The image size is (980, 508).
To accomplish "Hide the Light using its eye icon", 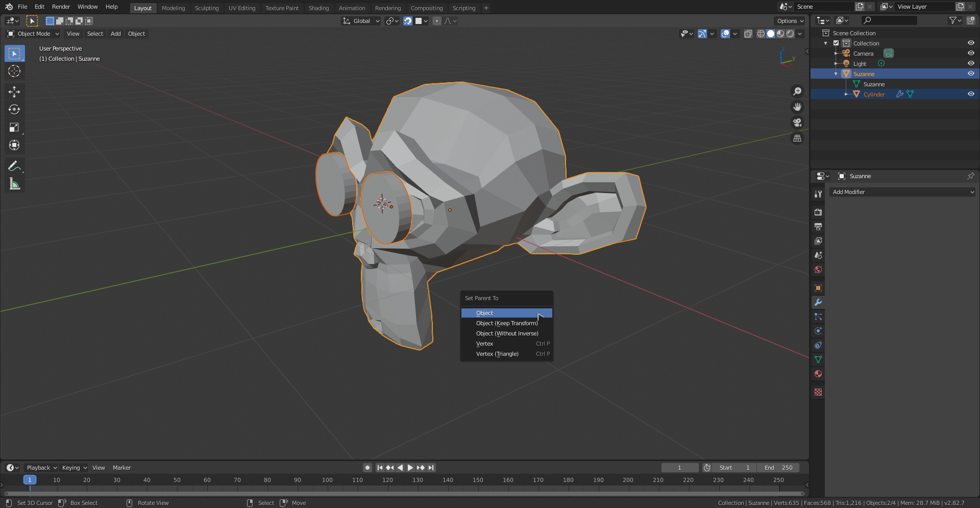I will (971, 63).
